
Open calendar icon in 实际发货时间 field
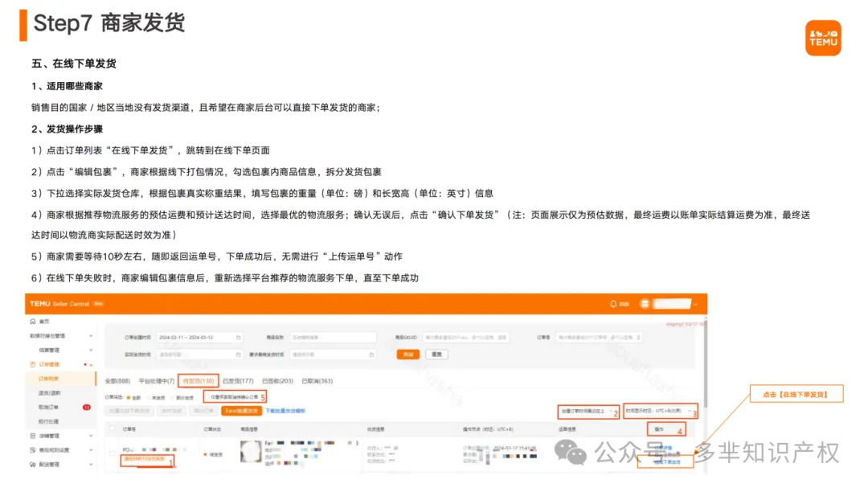click(x=239, y=355)
